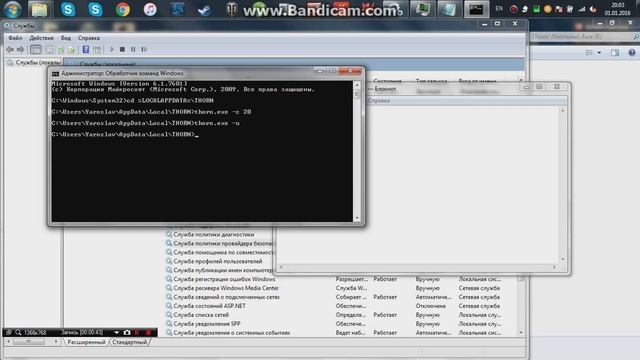Maximize the Notepad window
Screen dimensions: 640x360
click(539, 87)
